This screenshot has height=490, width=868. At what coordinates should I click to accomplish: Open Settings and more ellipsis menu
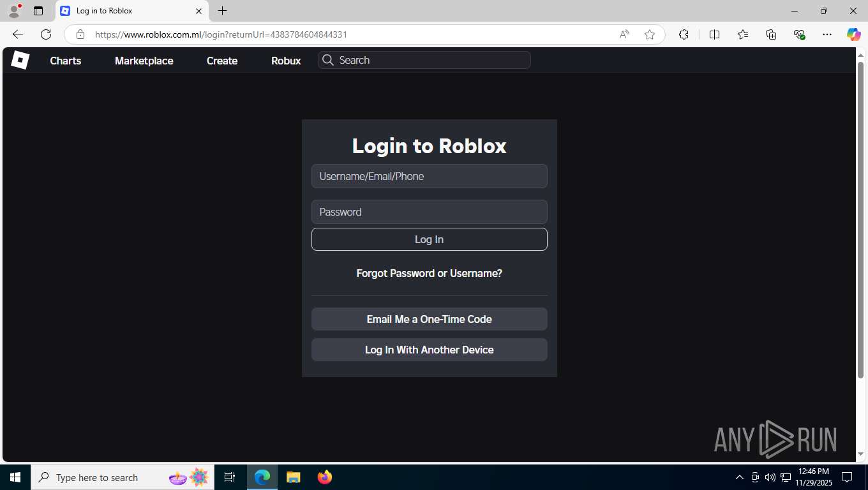[x=827, y=34]
